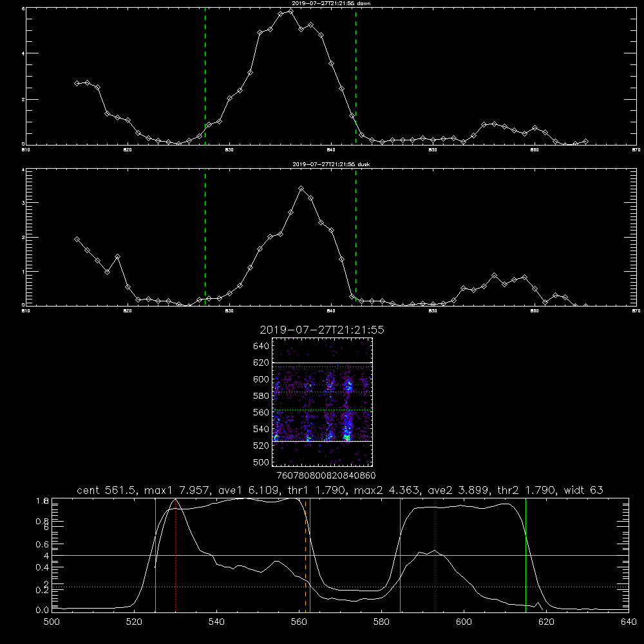Click the red dotted line near 593
The height and width of the screenshot is (644, 644).
tap(435, 555)
